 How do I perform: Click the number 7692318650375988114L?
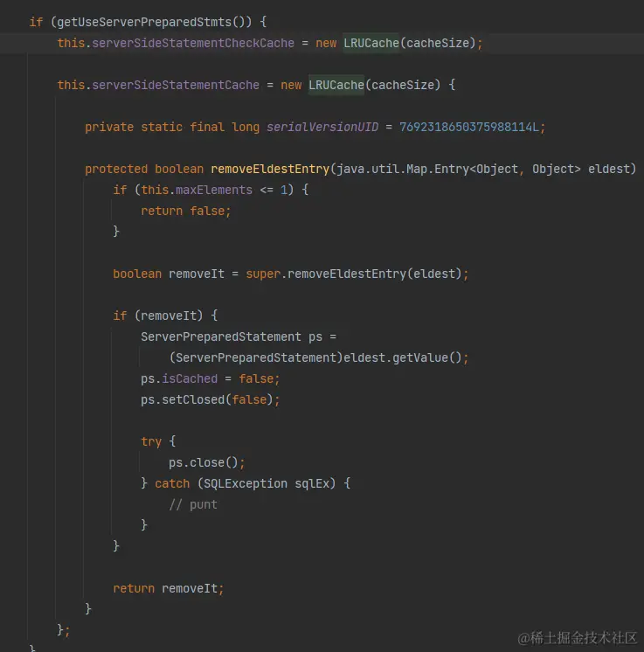click(x=468, y=128)
